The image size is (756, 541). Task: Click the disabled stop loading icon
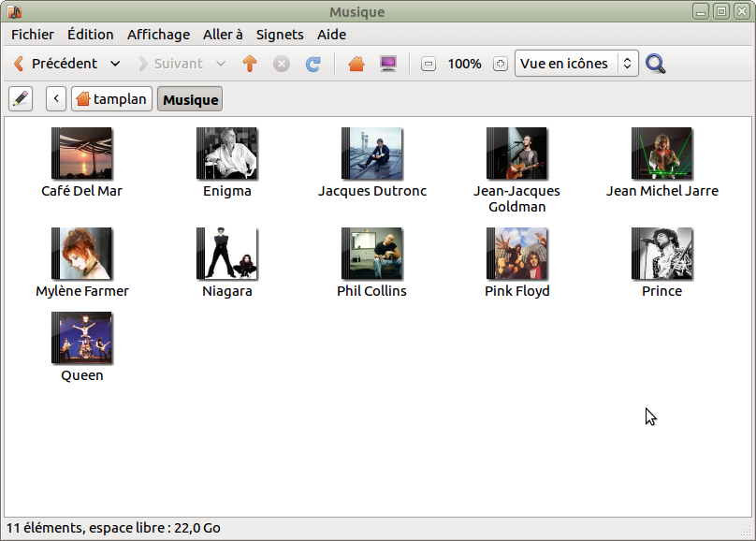click(x=282, y=64)
